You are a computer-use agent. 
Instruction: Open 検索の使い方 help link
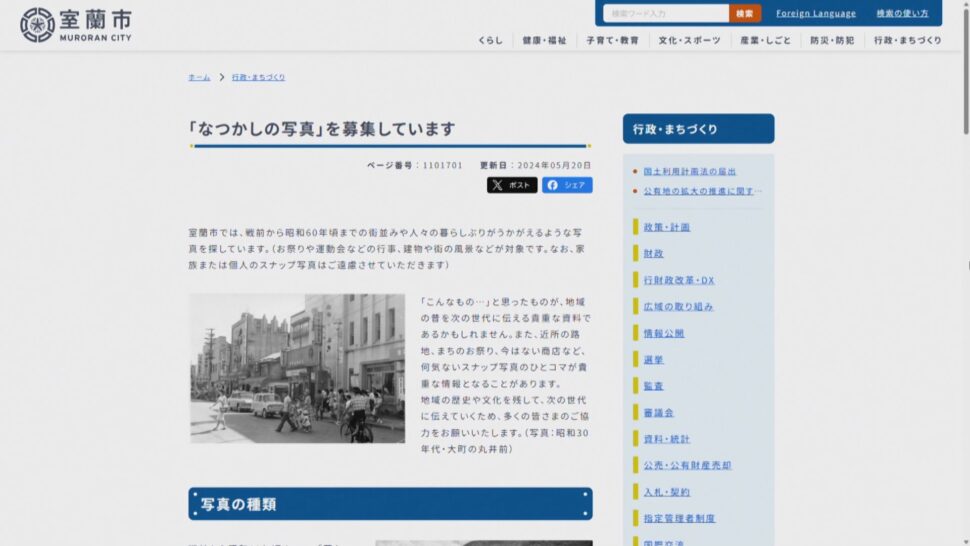pyautogui.click(x=902, y=13)
